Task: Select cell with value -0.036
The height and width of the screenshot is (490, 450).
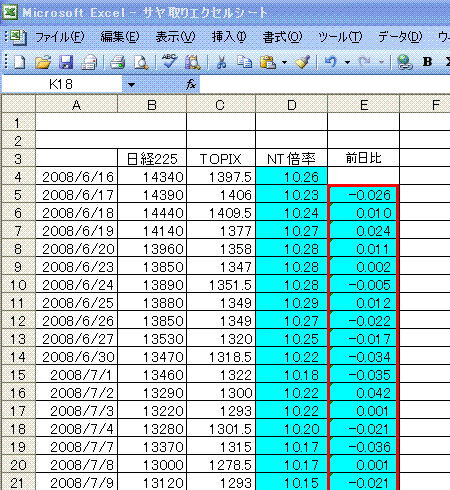Action: coord(364,446)
